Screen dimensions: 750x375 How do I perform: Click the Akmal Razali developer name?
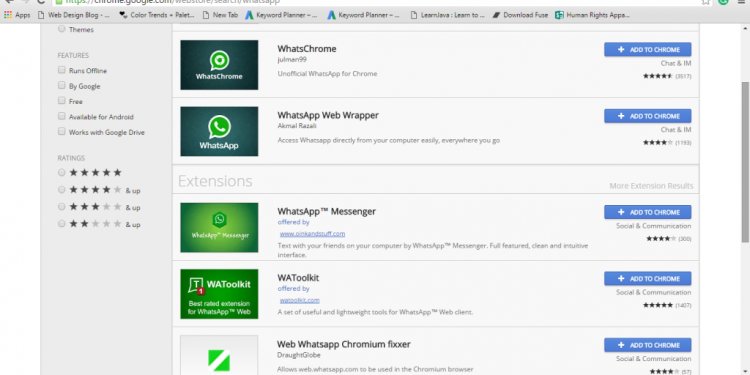coord(297,126)
